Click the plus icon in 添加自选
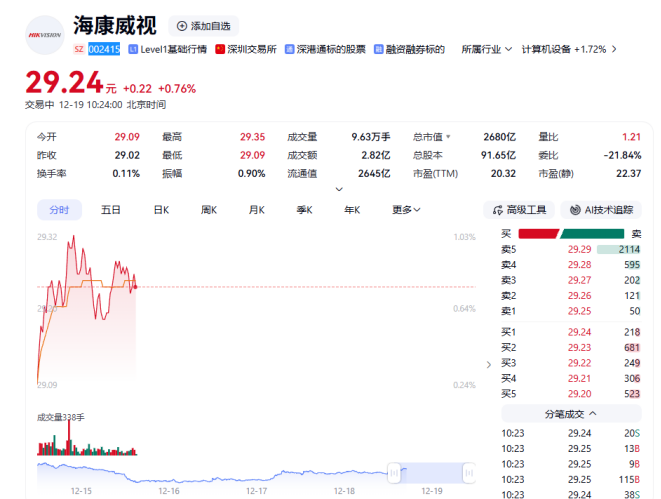661x499 pixels. [181, 25]
